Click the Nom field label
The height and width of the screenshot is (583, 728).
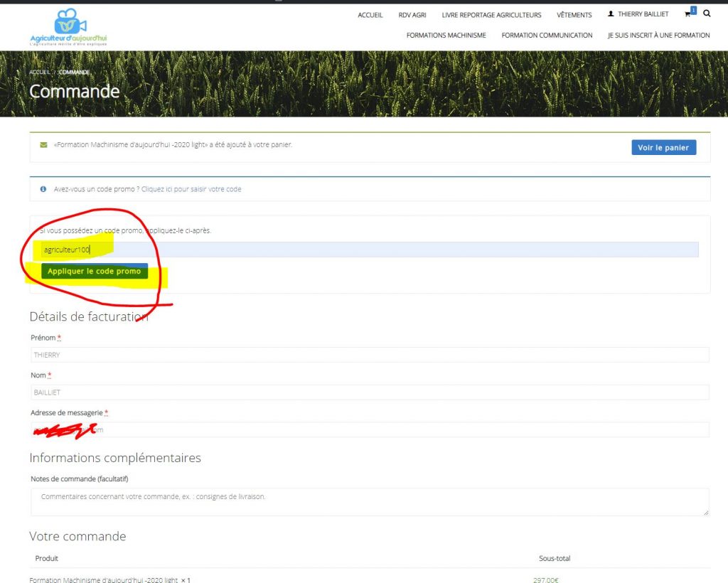point(41,375)
